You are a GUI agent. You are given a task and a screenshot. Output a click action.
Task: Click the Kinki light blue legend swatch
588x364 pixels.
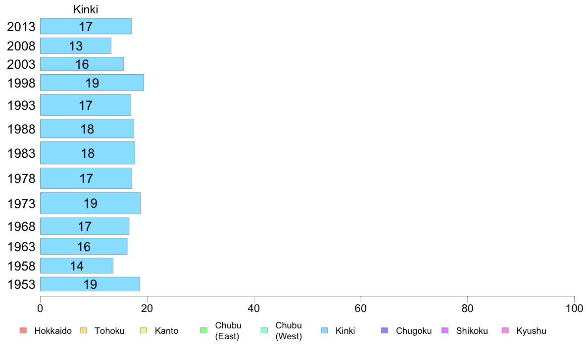[x=325, y=331]
